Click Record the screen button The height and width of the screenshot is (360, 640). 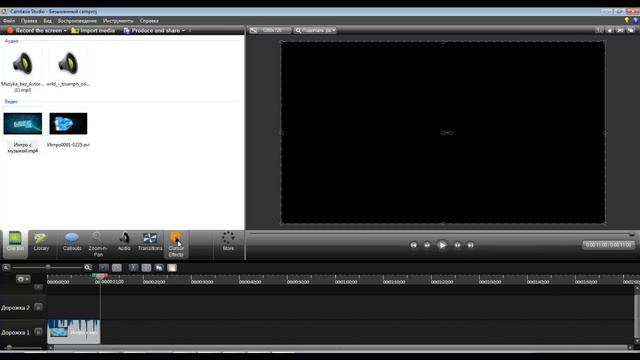pyautogui.click(x=35, y=31)
